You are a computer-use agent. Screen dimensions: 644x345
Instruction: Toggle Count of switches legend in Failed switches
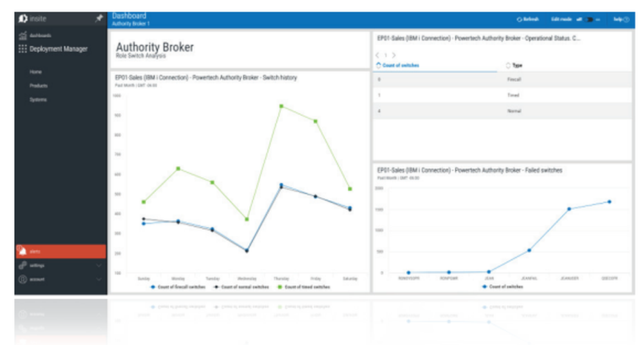pyautogui.click(x=503, y=286)
